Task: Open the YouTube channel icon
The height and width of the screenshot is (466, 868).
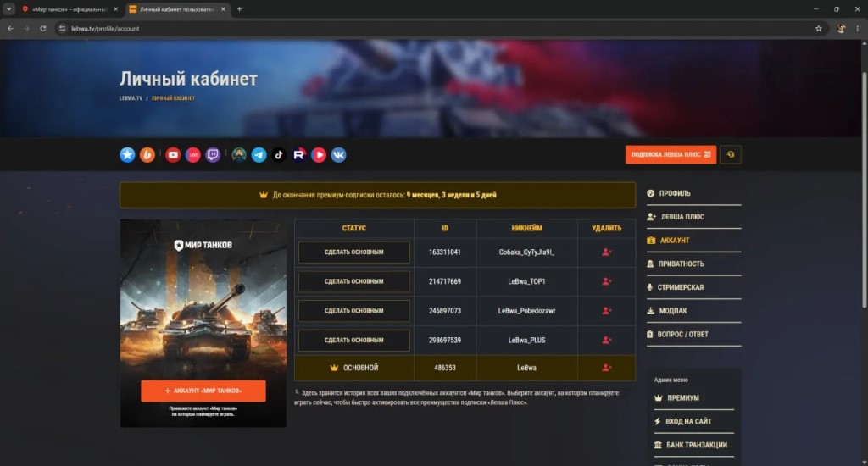Action: 173,155
